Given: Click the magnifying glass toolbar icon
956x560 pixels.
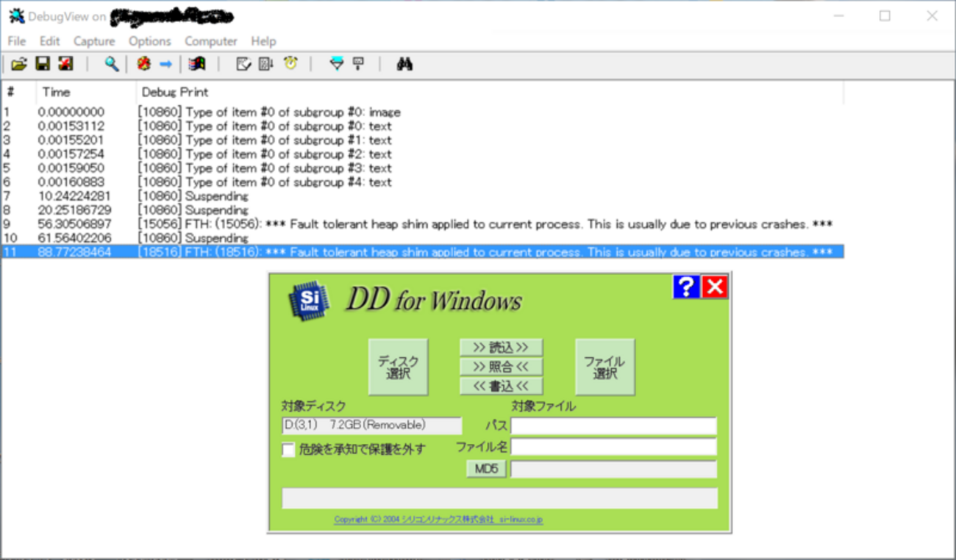Looking at the screenshot, I should pos(110,64).
